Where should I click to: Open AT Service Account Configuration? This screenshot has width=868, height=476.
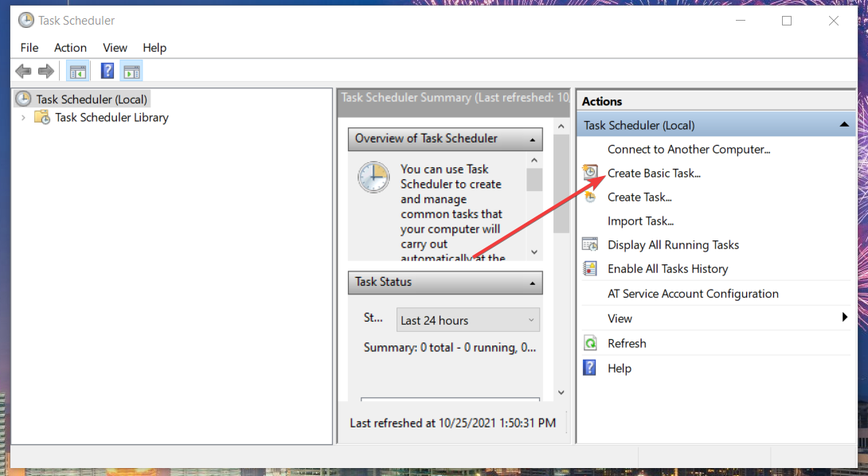(x=693, y=293)
